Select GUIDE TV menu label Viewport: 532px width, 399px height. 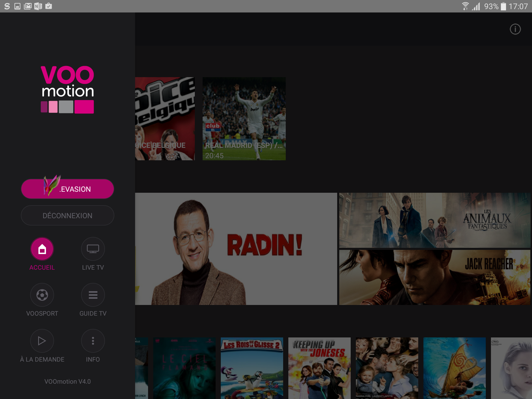(93, 314)
